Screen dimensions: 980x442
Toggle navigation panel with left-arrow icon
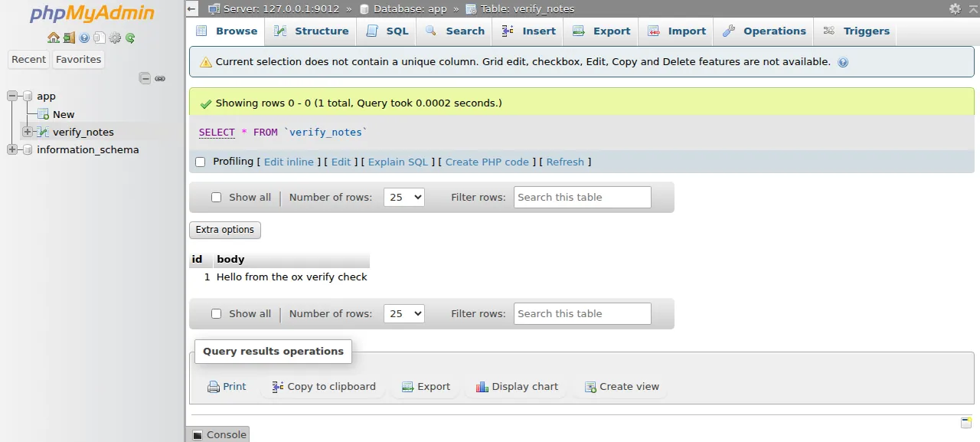(192, 8)
